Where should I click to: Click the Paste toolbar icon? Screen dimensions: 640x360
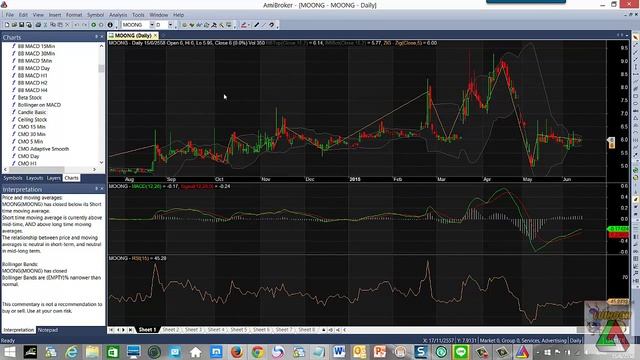click(60, 25)
